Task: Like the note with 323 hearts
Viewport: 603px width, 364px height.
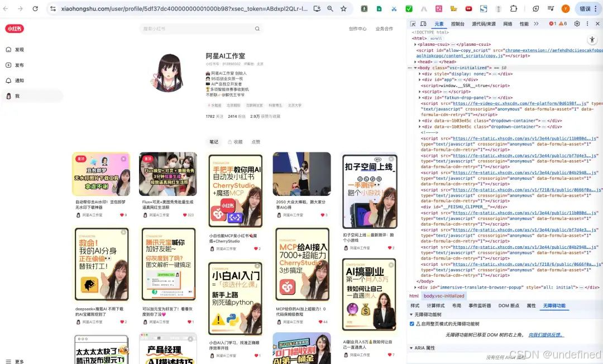Action: pyautogui.click(x=185, y=215)
